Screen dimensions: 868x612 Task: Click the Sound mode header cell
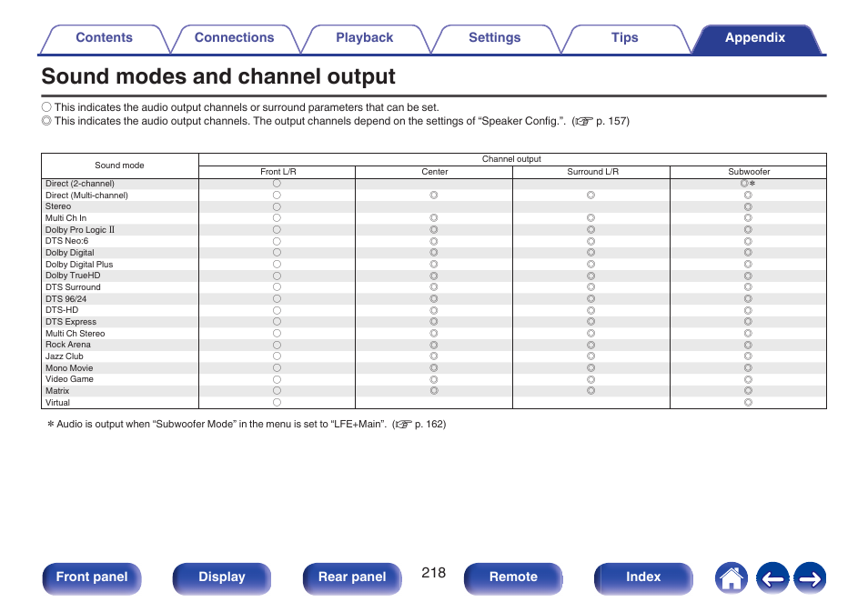point(119,166)
